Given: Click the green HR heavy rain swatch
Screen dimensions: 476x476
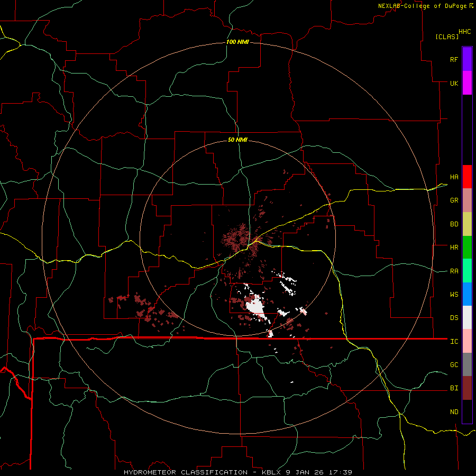Looking at the screenshot, I should pyautogui.click(x=467, y=248).
